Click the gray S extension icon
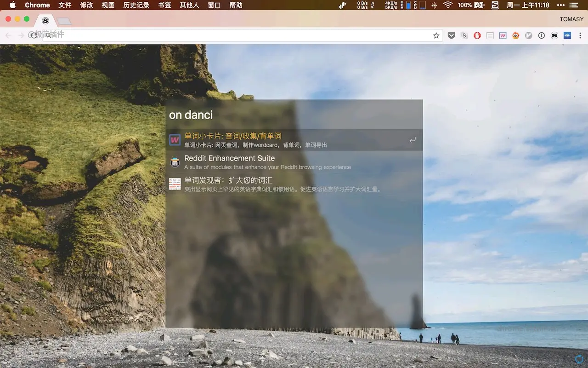 click(x=464, y=35)
